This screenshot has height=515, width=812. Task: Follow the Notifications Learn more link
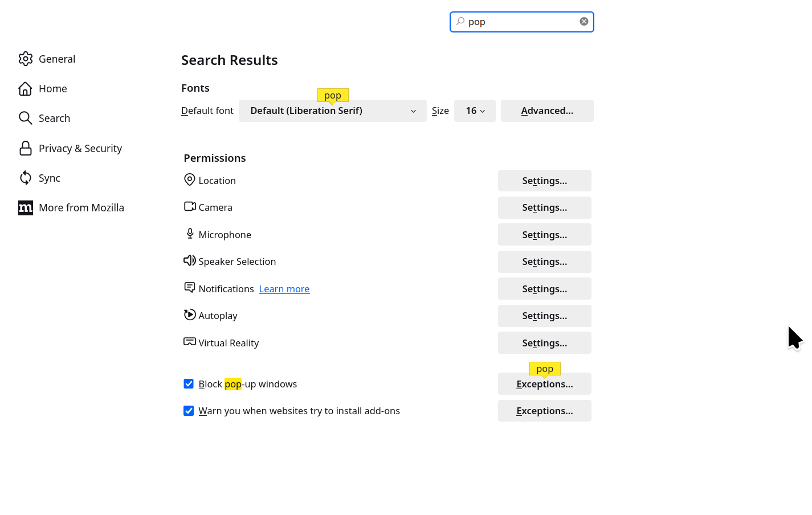pyautogui.click(x=284, y=289)
